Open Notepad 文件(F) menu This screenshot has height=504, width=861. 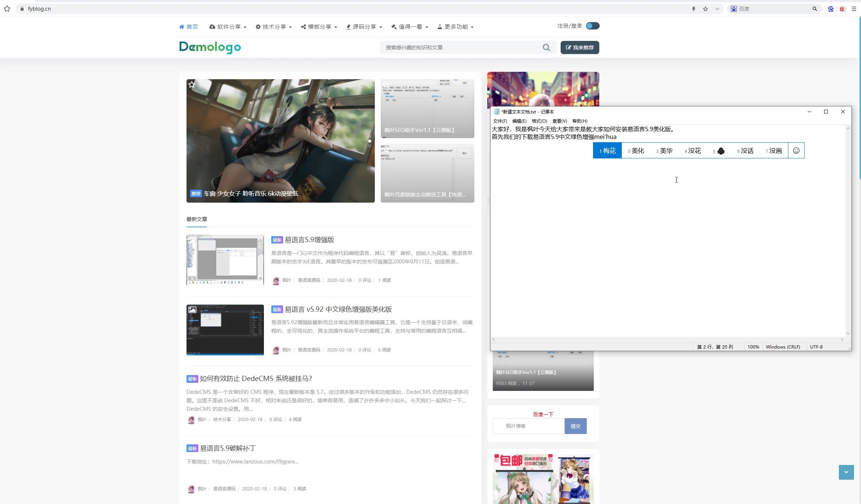coord(500,121)
